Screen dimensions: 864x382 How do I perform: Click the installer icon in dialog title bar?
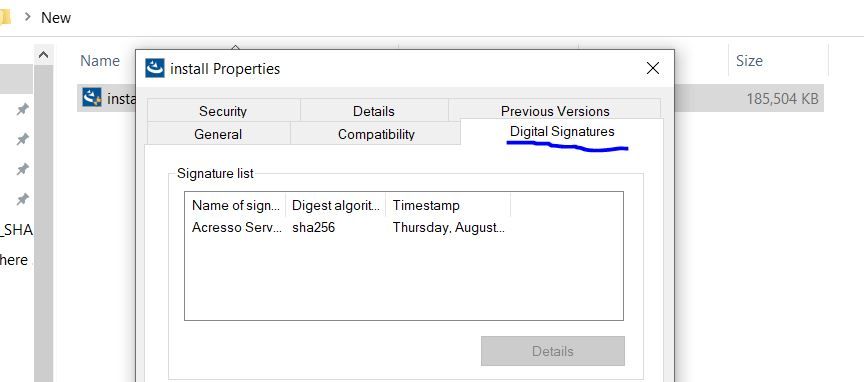click(155, 68)
